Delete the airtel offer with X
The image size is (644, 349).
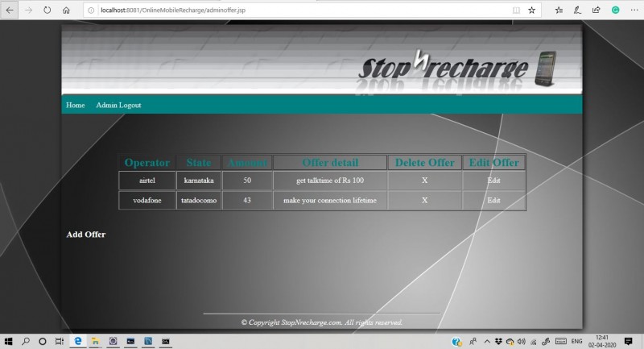[x=425, y=181]
